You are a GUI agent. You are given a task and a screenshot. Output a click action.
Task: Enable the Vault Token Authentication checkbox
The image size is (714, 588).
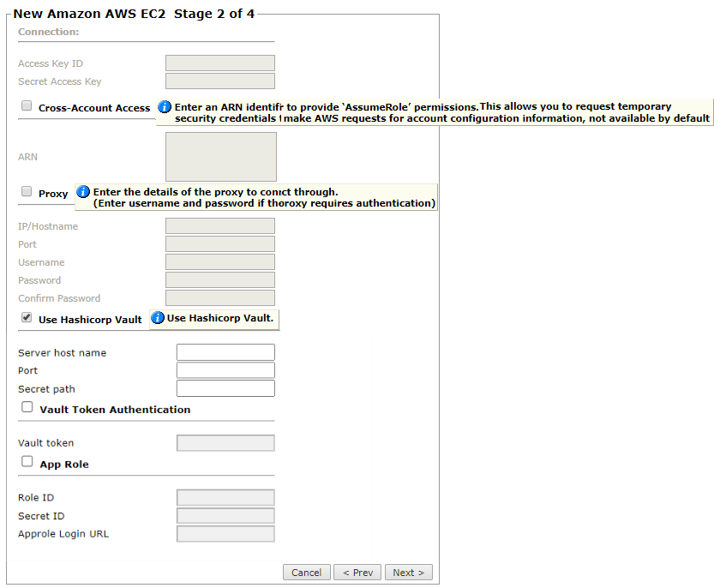pos(27,407)
